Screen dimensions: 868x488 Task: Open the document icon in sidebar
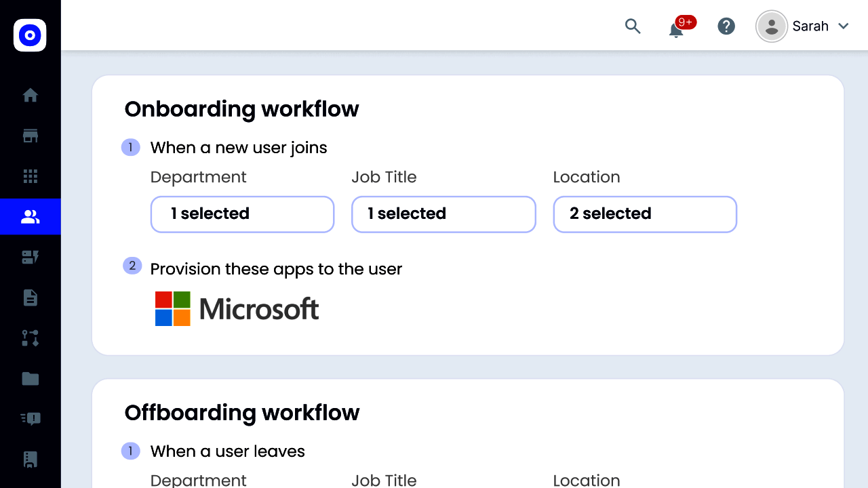click(x=31, y=298)
